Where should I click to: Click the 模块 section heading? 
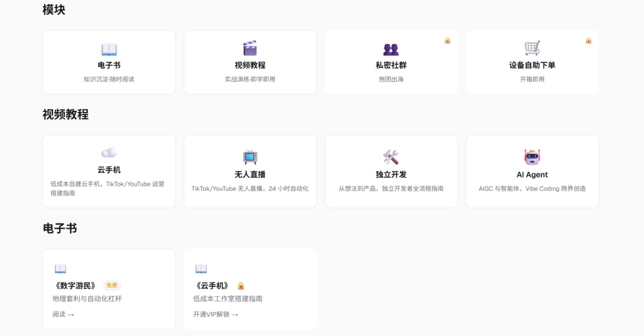(x=54, y=10)
